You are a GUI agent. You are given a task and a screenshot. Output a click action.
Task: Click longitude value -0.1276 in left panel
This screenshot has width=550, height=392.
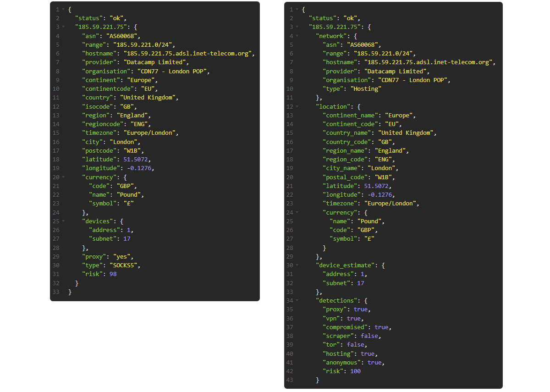(x=140, y=168)
